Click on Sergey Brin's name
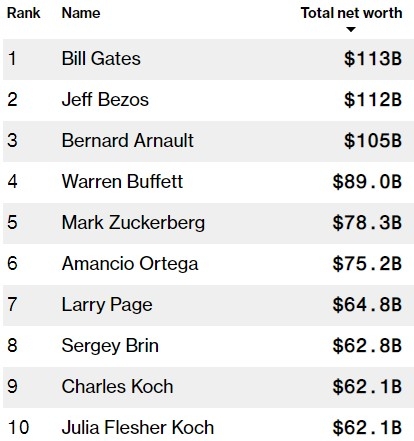 click(110, 346)
